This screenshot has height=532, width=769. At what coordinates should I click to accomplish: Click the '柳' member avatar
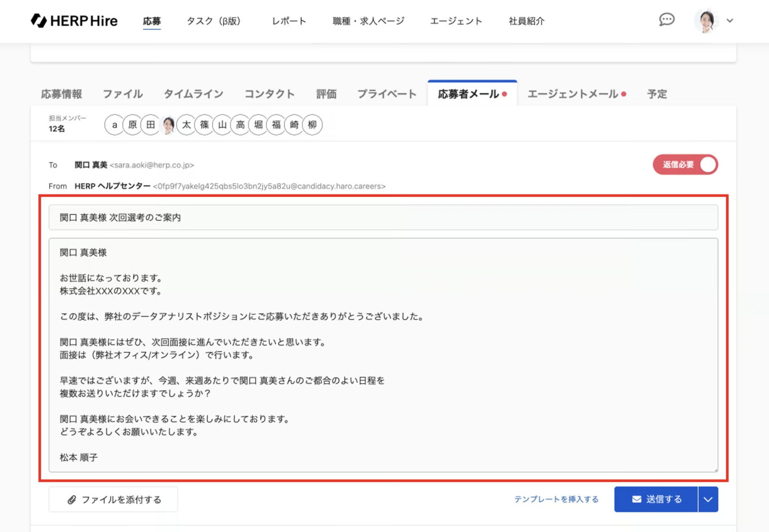coord(312,125)
